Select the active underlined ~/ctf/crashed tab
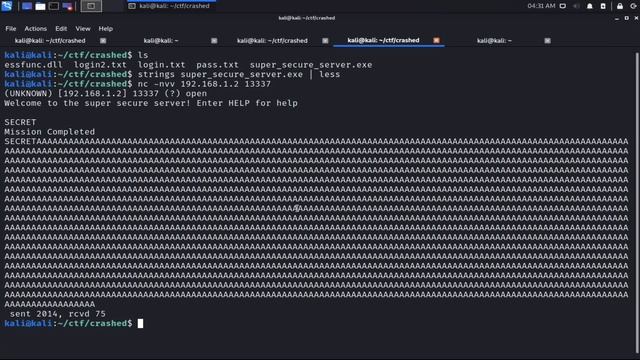 [x=383, y=40]
